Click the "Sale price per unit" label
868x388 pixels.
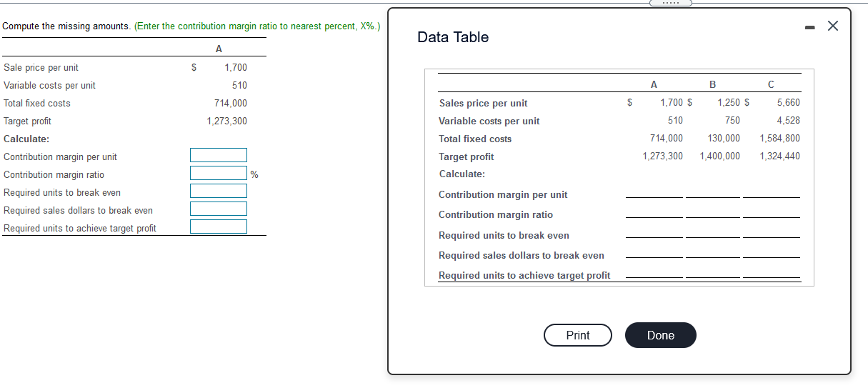tap(41, 68)
